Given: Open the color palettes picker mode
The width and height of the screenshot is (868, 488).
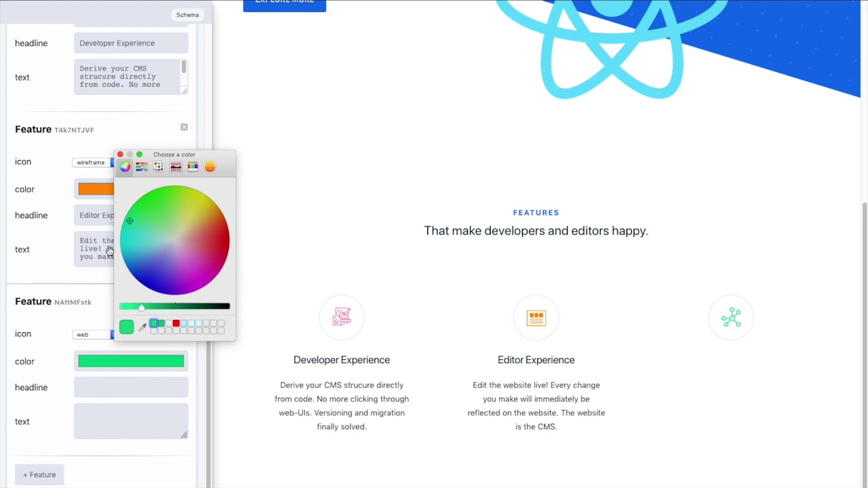Looking at the screenshot, I should pyautogui.click(x=159, y=167).
